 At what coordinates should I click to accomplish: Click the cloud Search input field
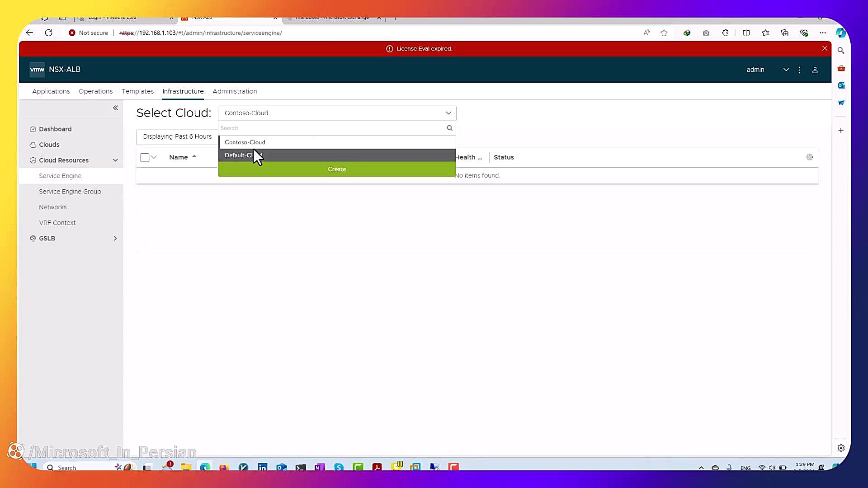[x=332, y=128]
